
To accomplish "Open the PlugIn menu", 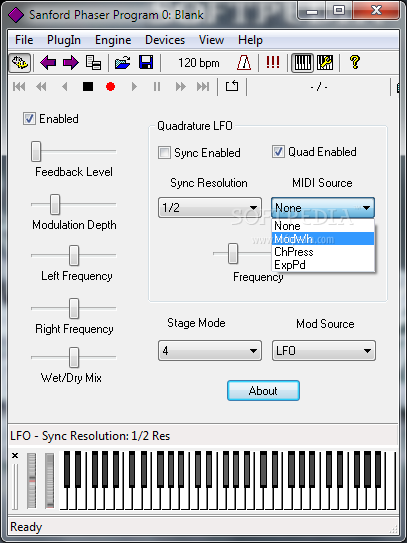I will 64,40.
